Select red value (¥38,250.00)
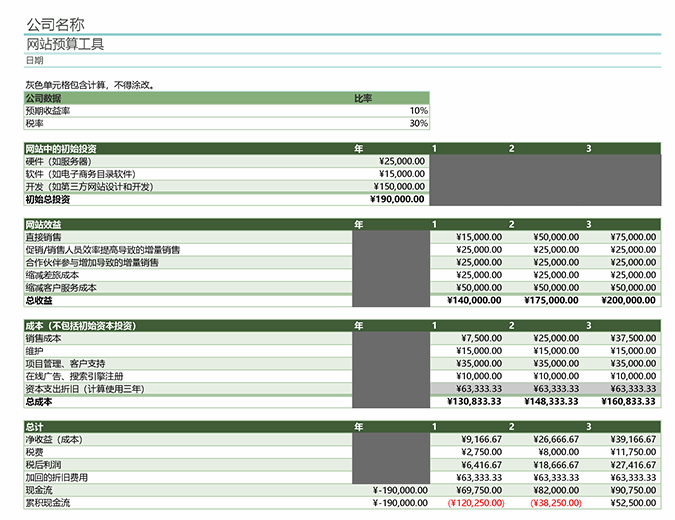This screenshot has width=675, height=520. tap(556, 502)
